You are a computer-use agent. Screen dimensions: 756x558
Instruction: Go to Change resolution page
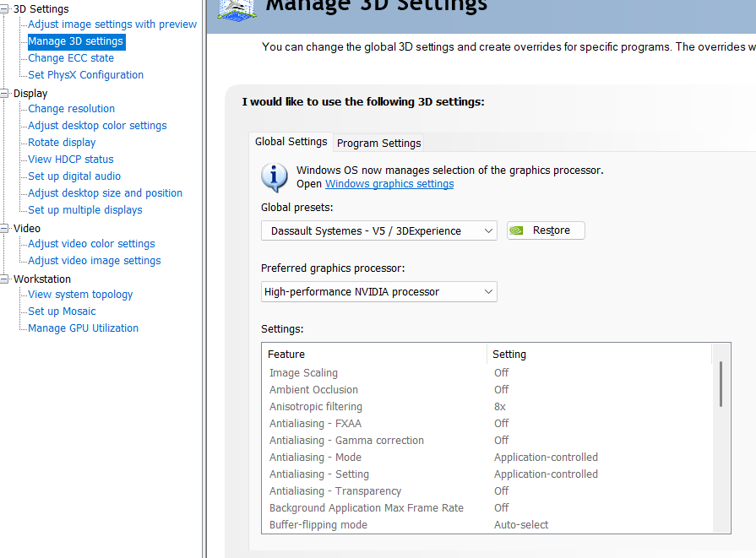[71, 109]
